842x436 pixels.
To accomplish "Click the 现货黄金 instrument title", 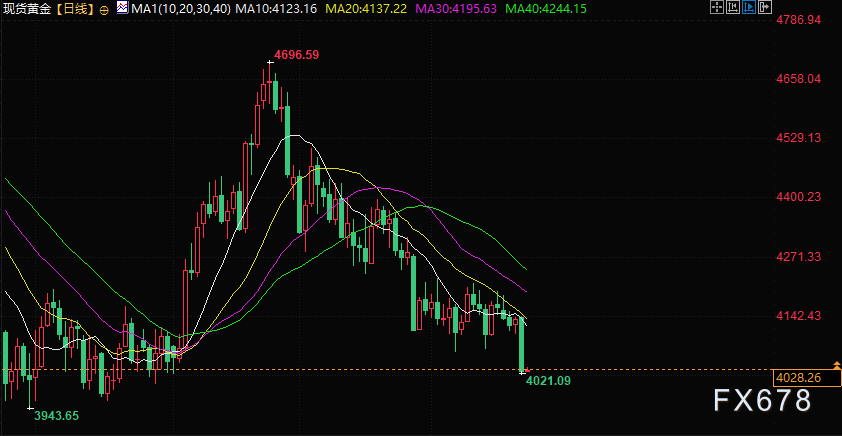I will (28, 9).
